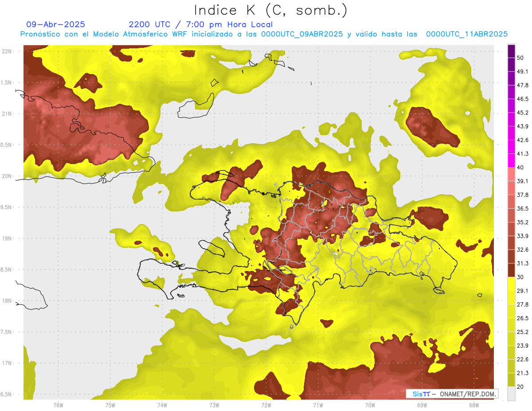Image resolution: width=532 pixels, height=411 pixels.
Task: Click the longitude axis label "69W"
Action: coord(422,405)
